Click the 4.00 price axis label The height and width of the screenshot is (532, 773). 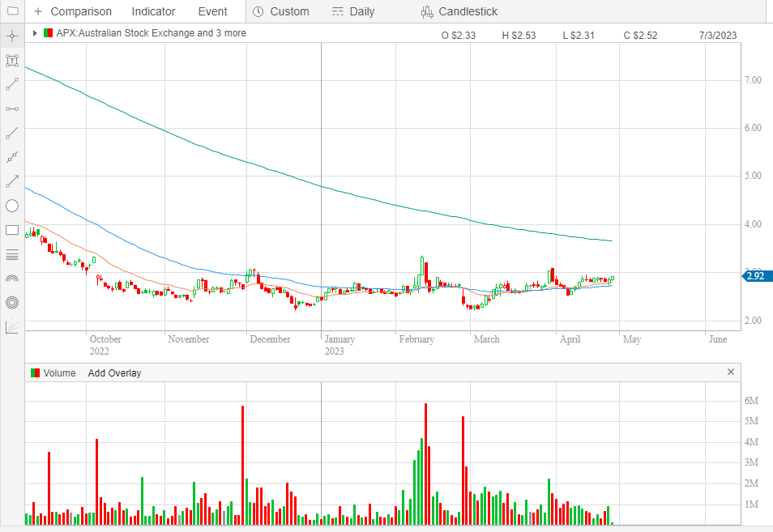753,223
